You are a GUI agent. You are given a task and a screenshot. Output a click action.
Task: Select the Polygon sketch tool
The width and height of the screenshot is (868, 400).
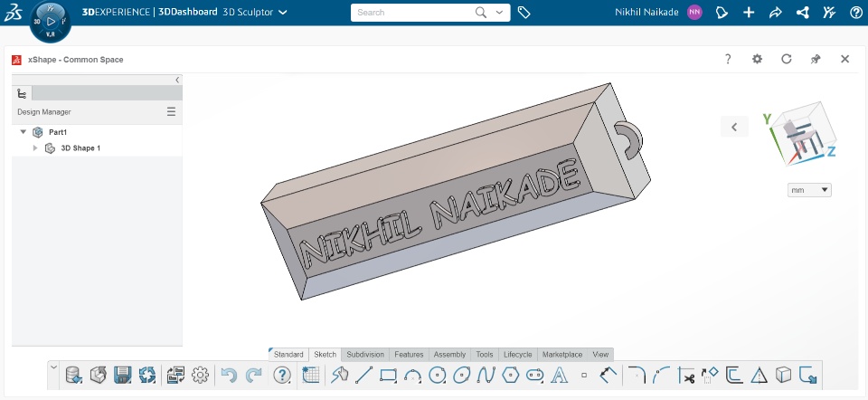(x=510, y=375)
